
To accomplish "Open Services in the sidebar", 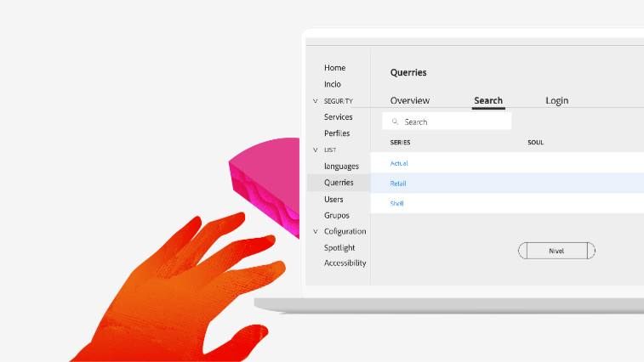I will coord(338,117).
